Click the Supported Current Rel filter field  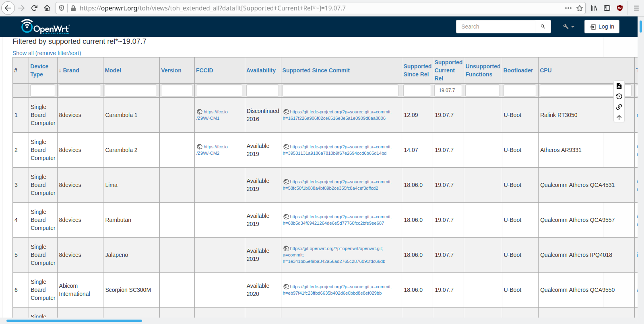448,90
